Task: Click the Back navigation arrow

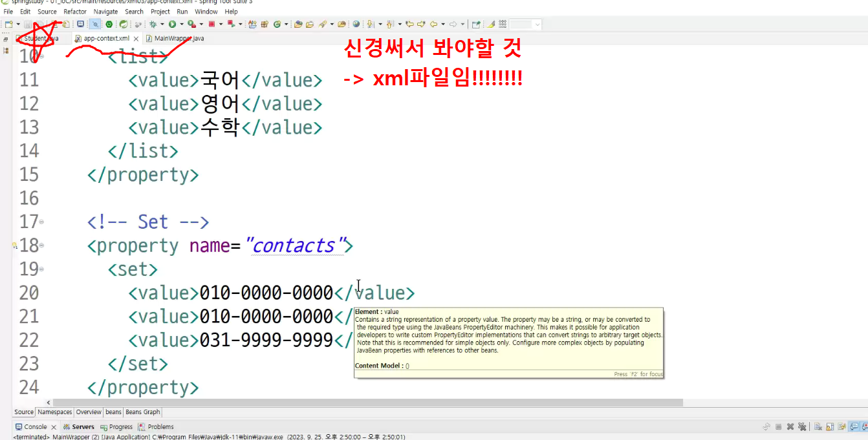Action: (433, 25)
